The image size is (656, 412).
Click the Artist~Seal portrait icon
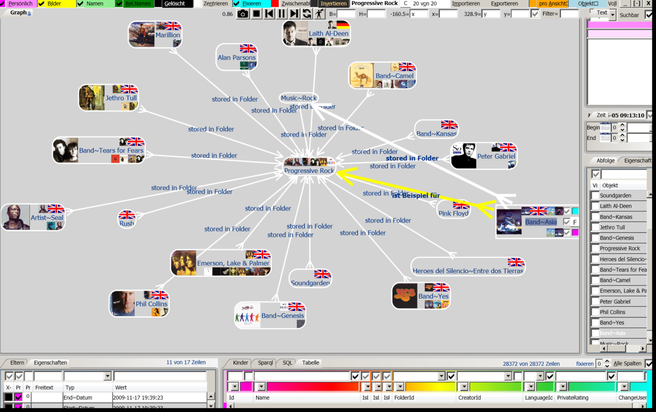tap(16, 217)
